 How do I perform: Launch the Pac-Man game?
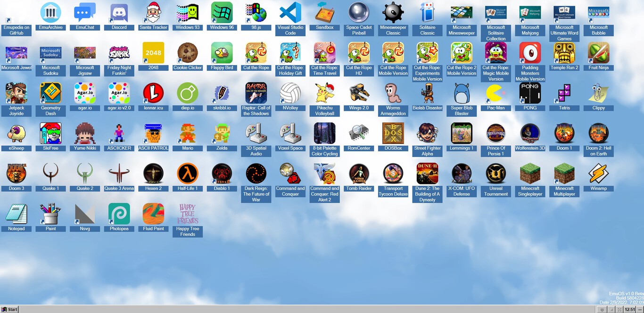point(496,93)
